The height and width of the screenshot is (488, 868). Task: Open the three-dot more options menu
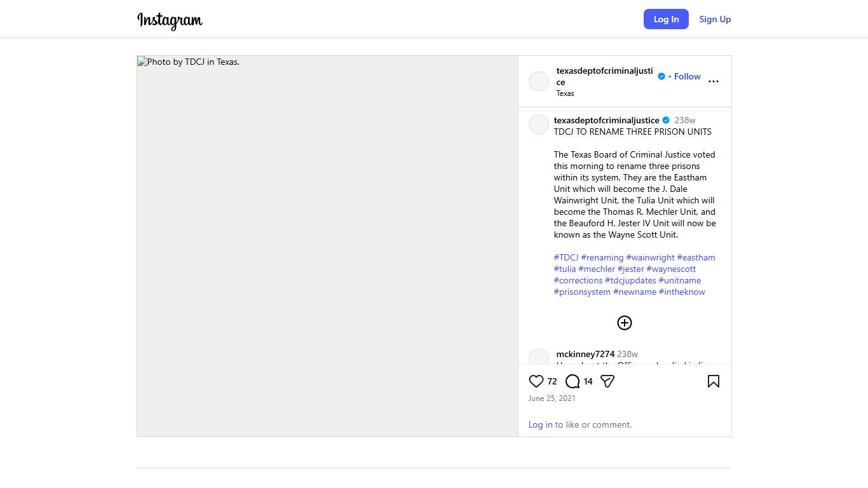pos(713,81)
